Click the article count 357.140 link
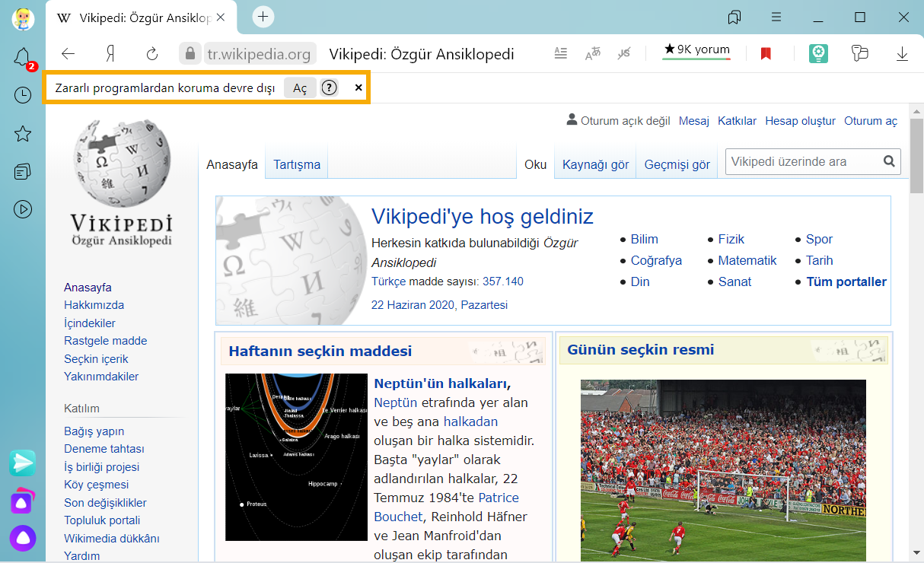Image resolution: width=924 pixels, height=563 pixels. click(503, 281)
